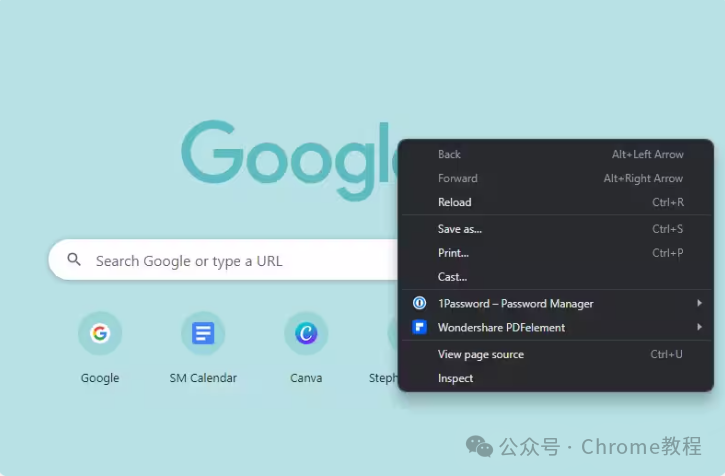Click the Alt+Left Arrow shortcut text
The image size is (725, 476).
648,154
